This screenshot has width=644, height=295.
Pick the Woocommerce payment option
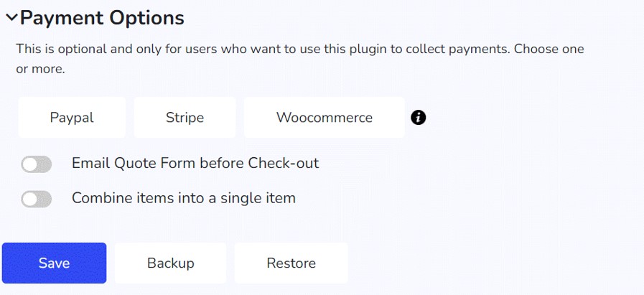point(325,118)
